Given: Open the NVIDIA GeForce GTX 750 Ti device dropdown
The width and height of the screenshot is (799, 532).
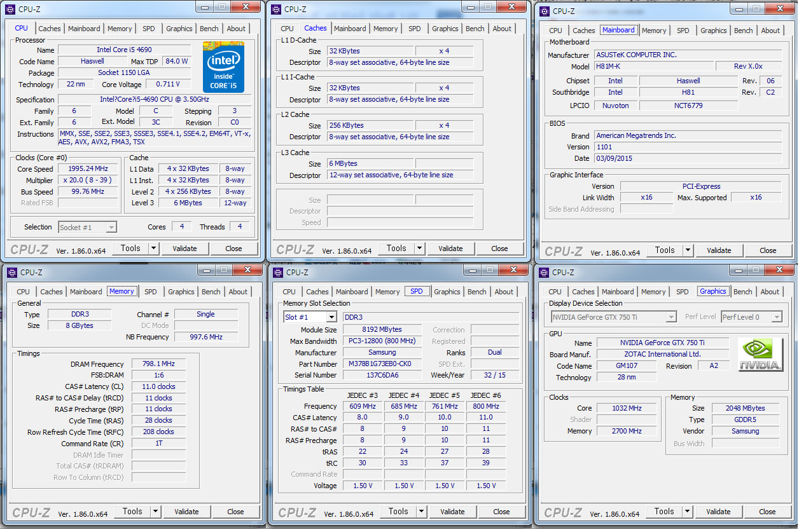Looking at the screenshot, I should (x=671, y=317).
